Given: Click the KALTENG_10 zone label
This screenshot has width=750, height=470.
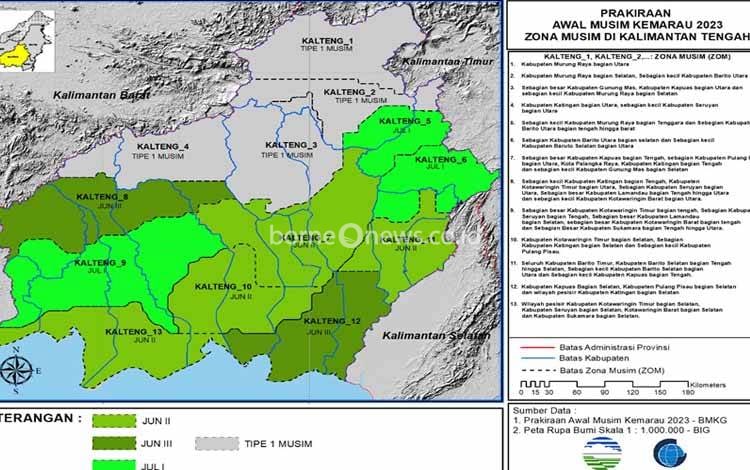Looking at the screenshot, I should 223,287.
